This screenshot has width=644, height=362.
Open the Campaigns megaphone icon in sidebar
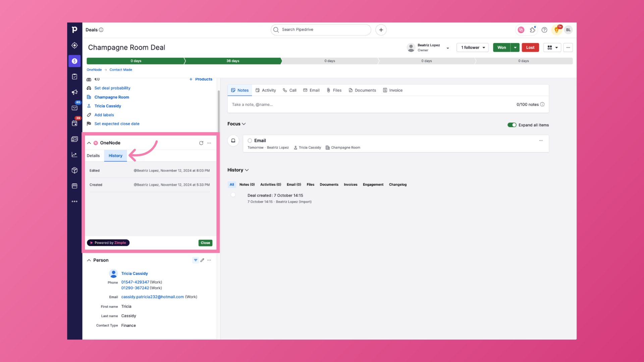(x=74, y=92)
